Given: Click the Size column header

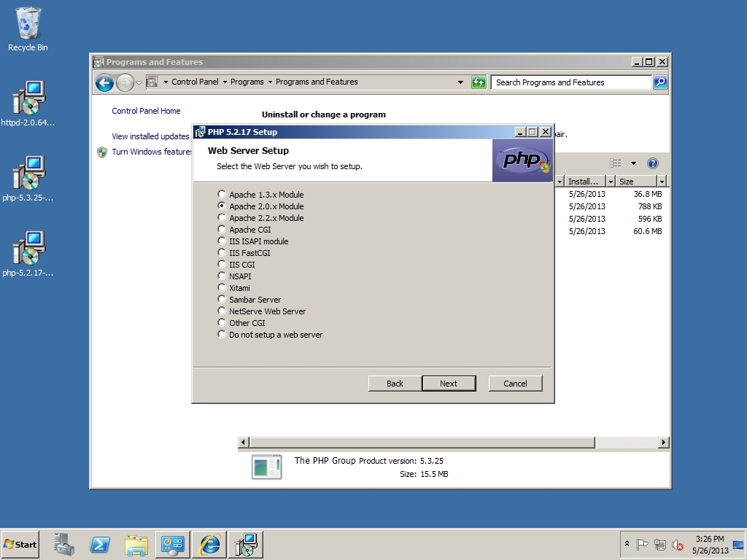Looking at the screenshot, I should pyautogui.click(x=636, y=182).
